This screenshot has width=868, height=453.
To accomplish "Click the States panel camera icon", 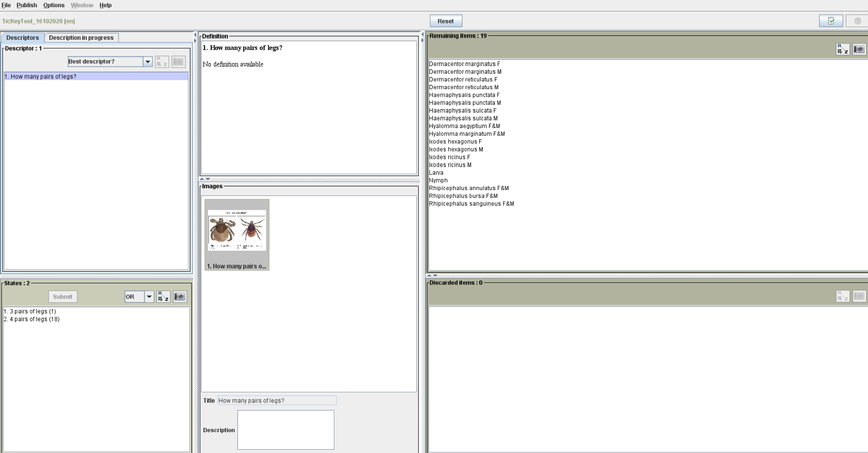I will point(180,297).
